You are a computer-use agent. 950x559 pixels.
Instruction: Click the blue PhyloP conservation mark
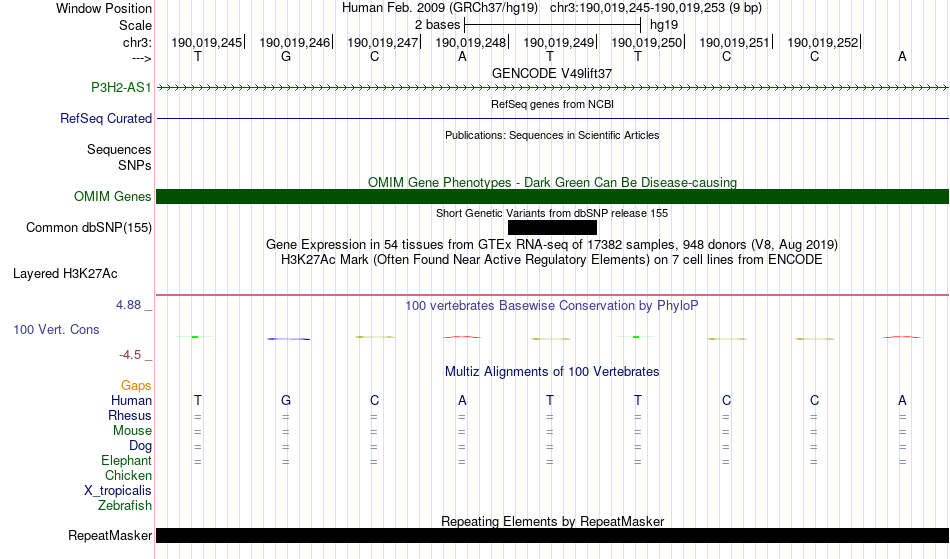pyautogui.click(x=289, y=339)
